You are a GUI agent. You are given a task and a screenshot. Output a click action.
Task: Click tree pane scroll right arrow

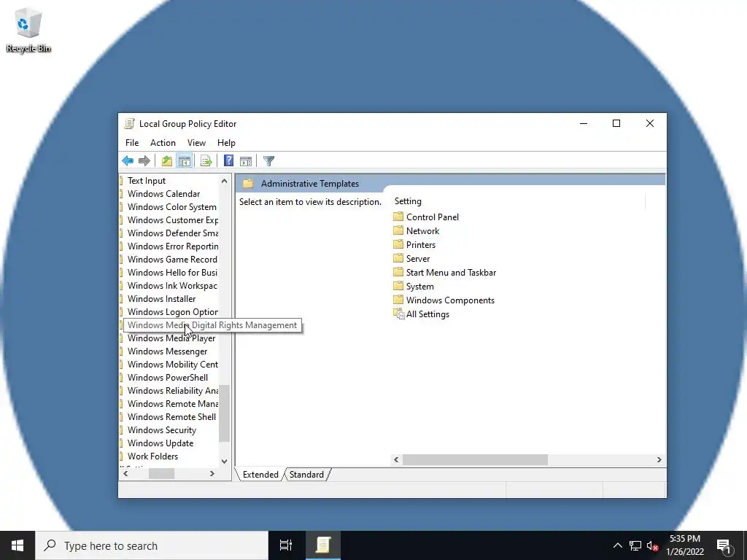coord(212,473)
